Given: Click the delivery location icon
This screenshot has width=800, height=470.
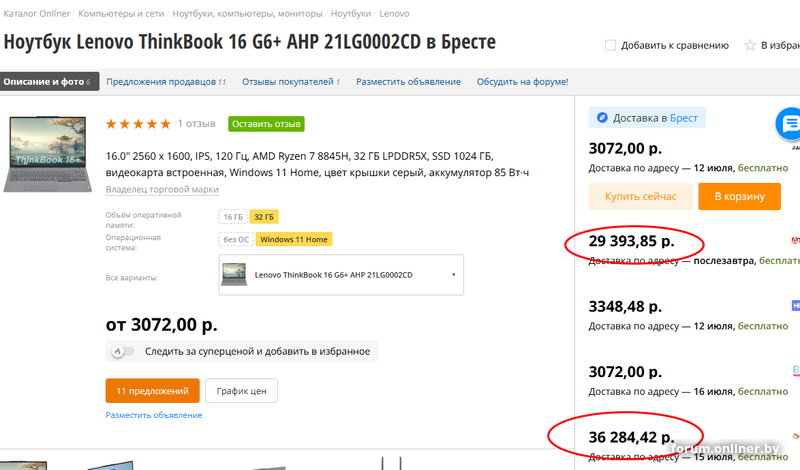Looking at the screenshot, I should coord(602,118).
